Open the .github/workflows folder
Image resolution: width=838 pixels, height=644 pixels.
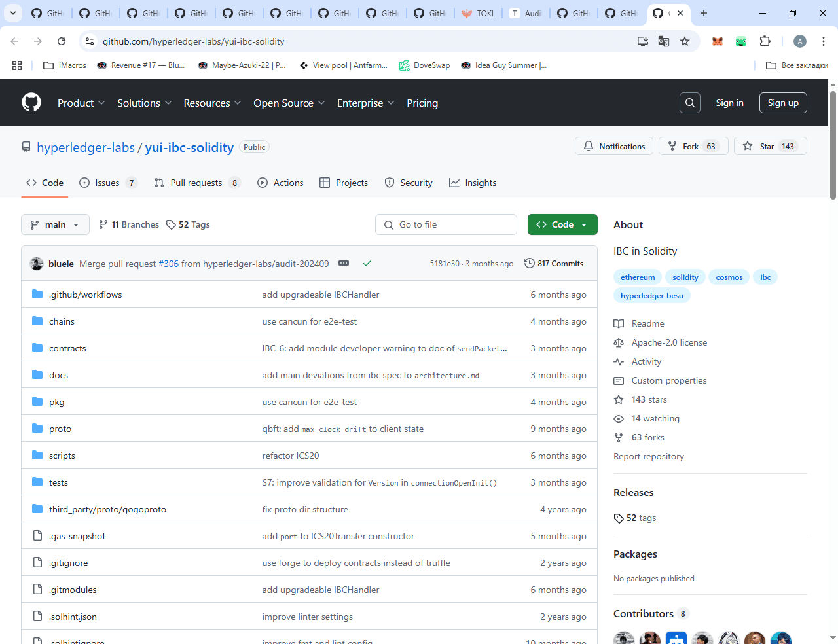[x=85, y=295]
